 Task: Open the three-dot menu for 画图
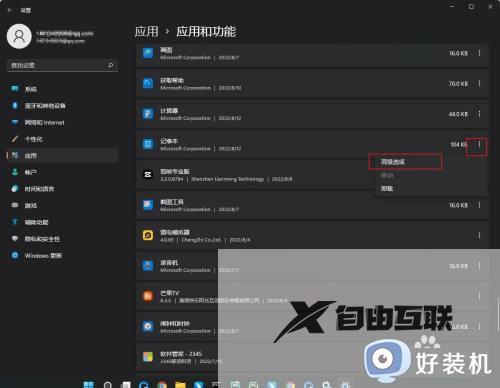click(x=479, y=53)
